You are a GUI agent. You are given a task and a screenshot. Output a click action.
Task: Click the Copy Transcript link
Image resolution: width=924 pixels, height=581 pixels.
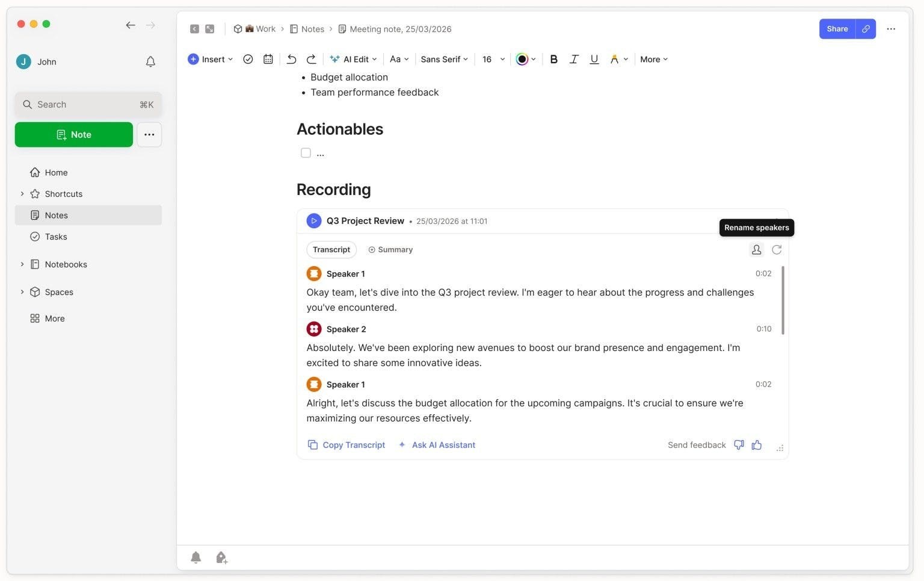coord(347,445)
